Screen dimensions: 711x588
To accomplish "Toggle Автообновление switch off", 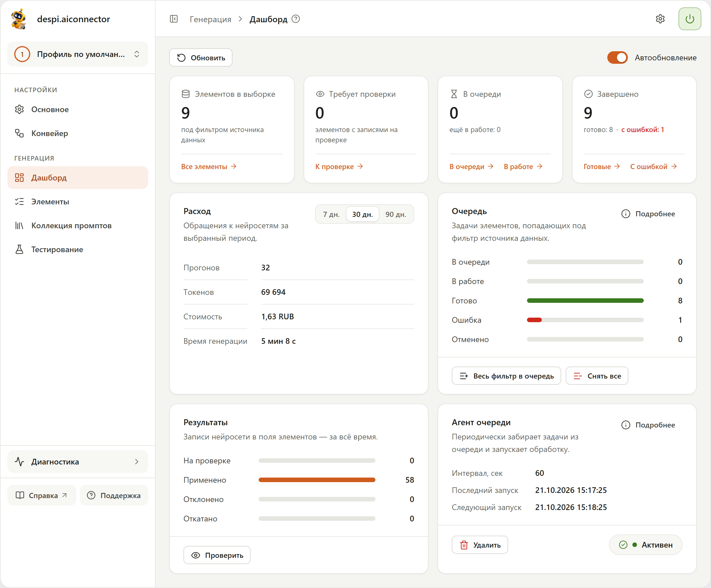I will (x=617, y=58).
